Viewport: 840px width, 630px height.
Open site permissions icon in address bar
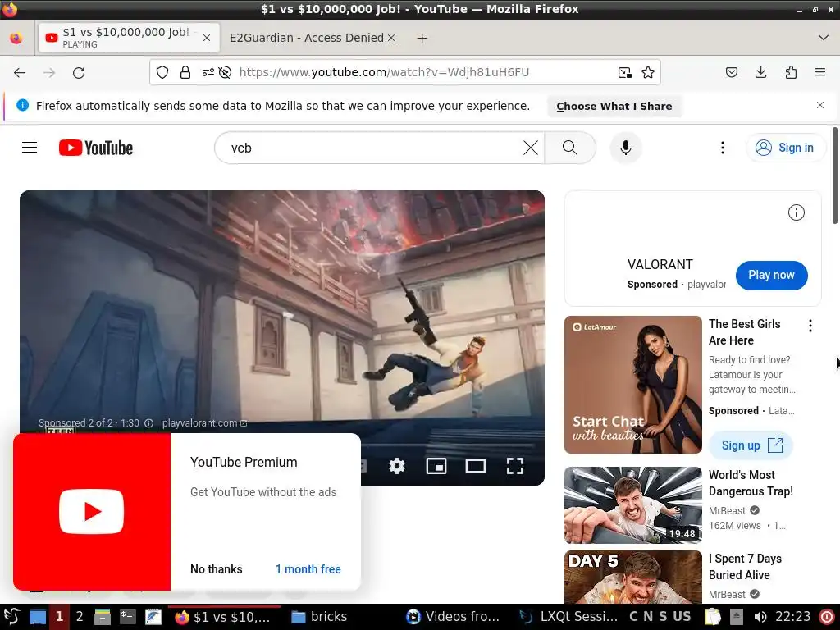click(208, 72)
